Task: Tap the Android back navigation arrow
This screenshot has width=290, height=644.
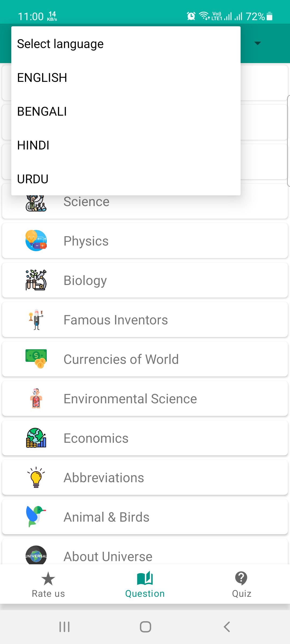Action: coord(227,627)
